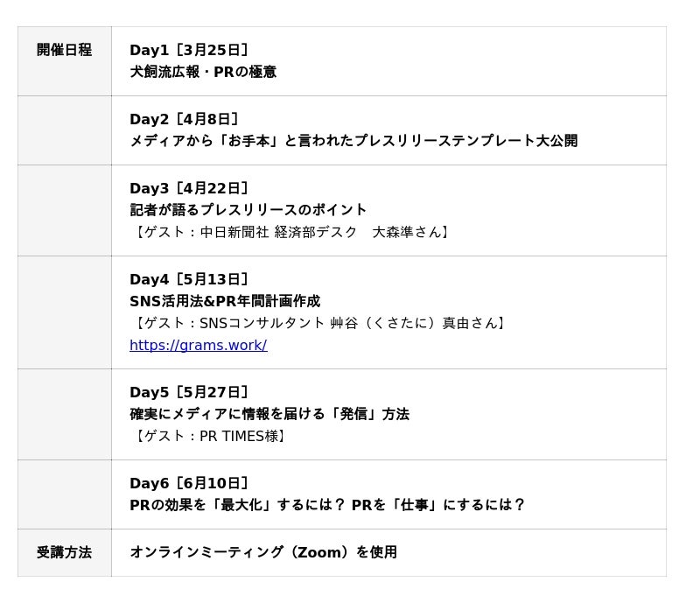The height and width of the screenshot is (603, 700).
Task: Click the PR TIMES様 guest line
Action: click(210, 436)
